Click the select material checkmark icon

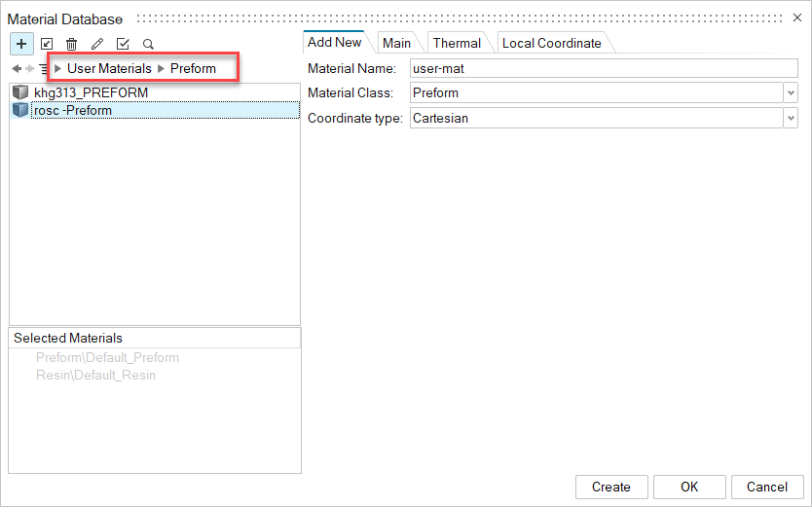[123, 44]
